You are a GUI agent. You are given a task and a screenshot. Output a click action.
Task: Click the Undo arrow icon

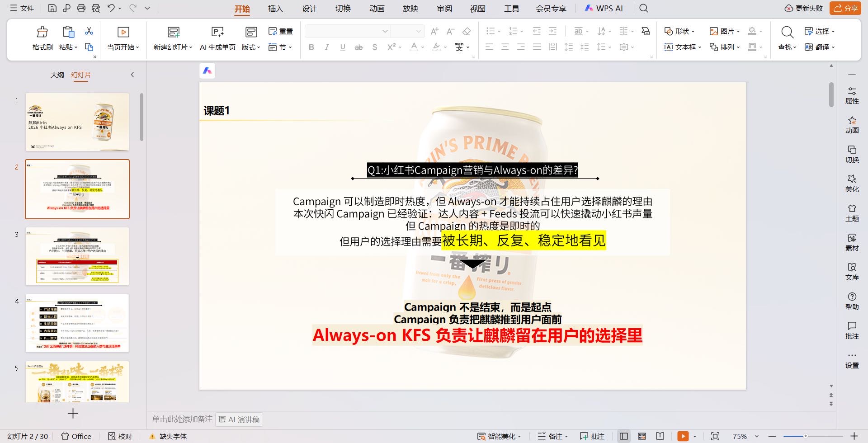point(111,8)
